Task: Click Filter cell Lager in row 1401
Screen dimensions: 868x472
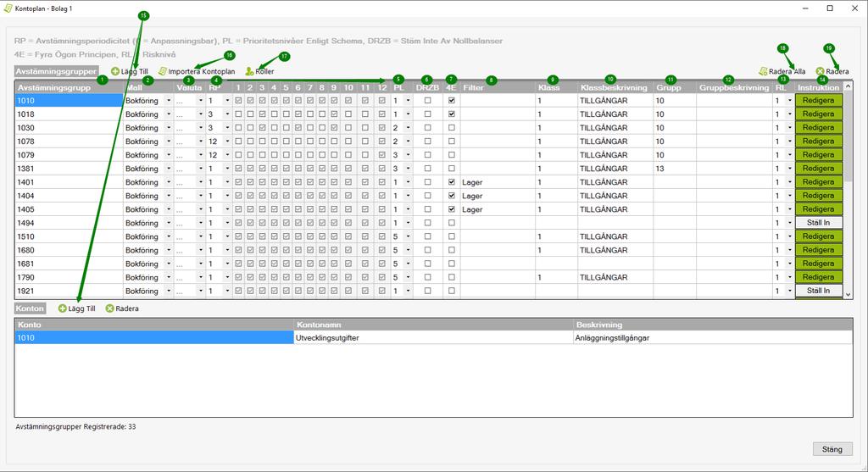Action: 498,182
